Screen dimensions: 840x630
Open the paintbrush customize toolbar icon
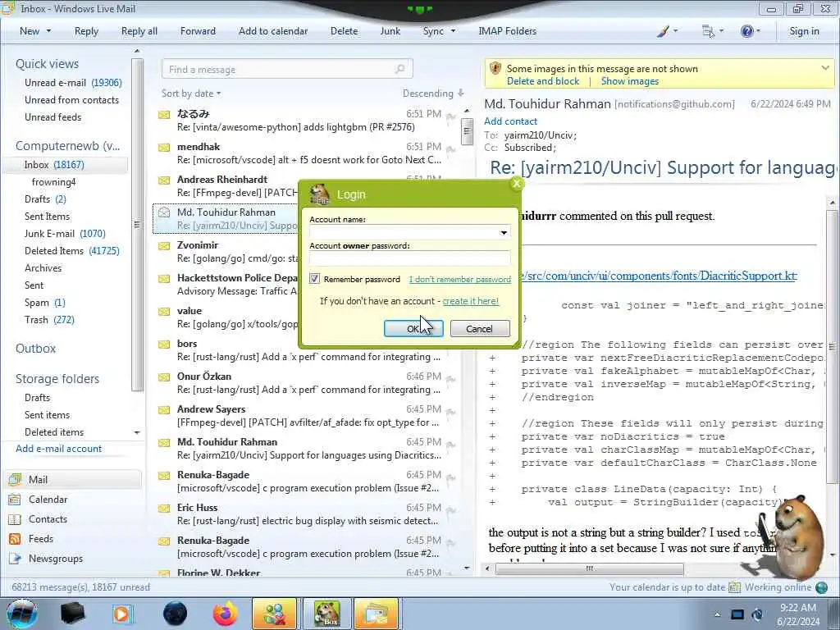click(663, 32)
